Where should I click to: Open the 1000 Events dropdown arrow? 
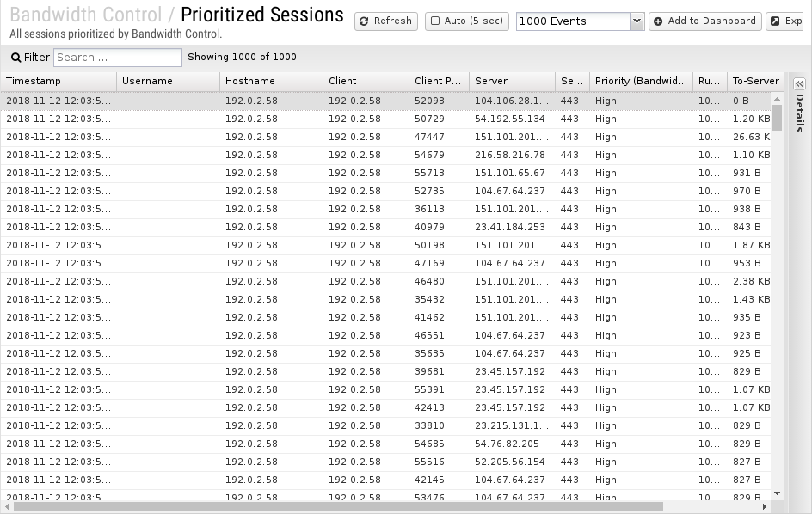[x=637, y=21]
